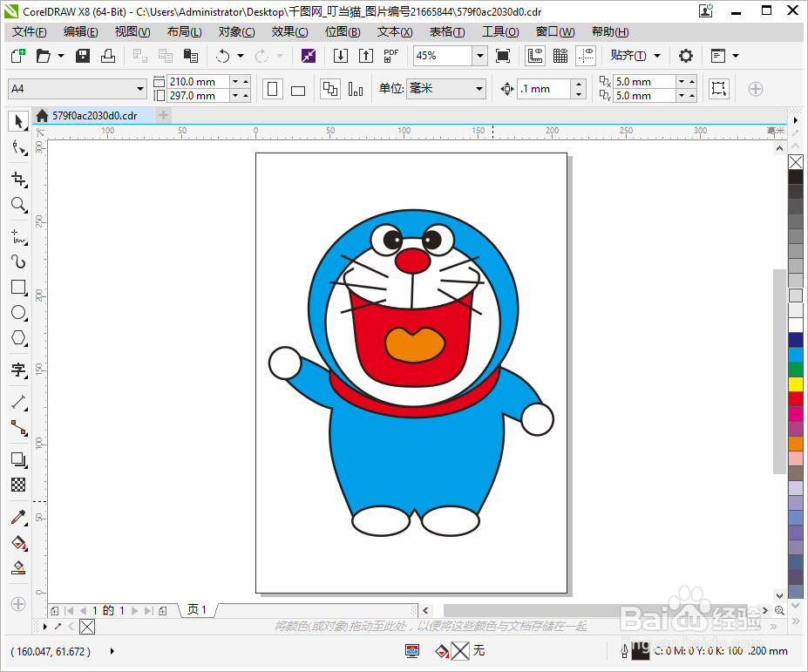Open the 效果 menu

click(x=289, y=32)
